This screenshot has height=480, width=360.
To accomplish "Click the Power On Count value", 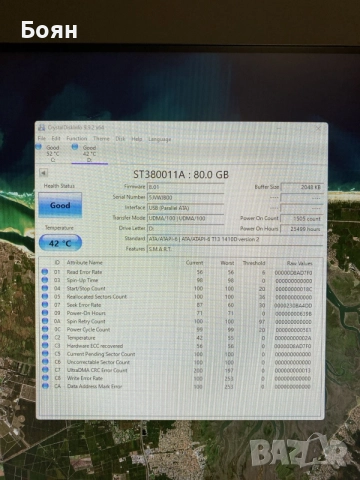I will (302, 219).
